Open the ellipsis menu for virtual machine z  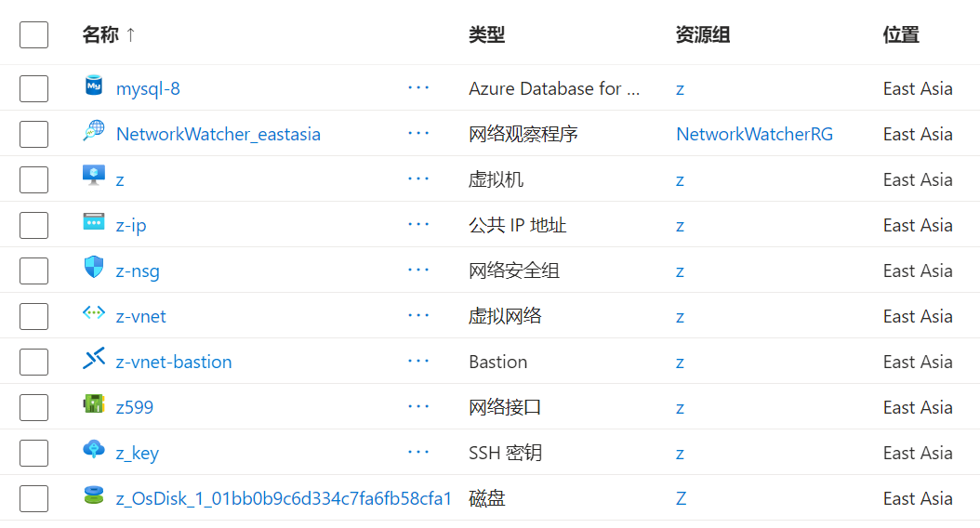418,178
